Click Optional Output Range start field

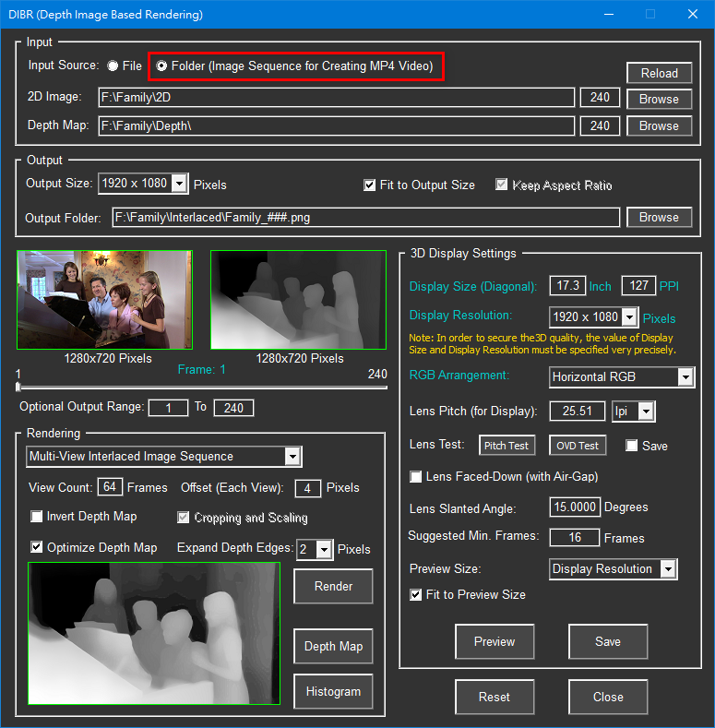(168, 408)
